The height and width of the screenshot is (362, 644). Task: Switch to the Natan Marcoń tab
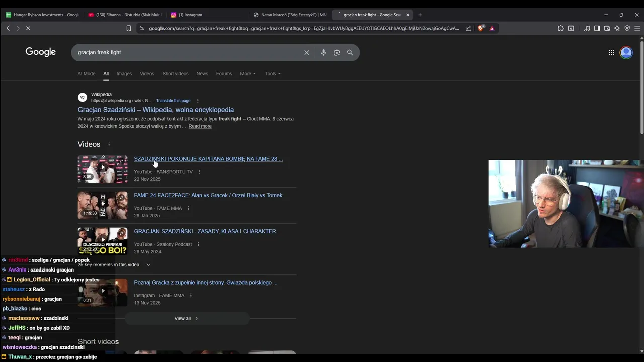click(x=289, y=15)
